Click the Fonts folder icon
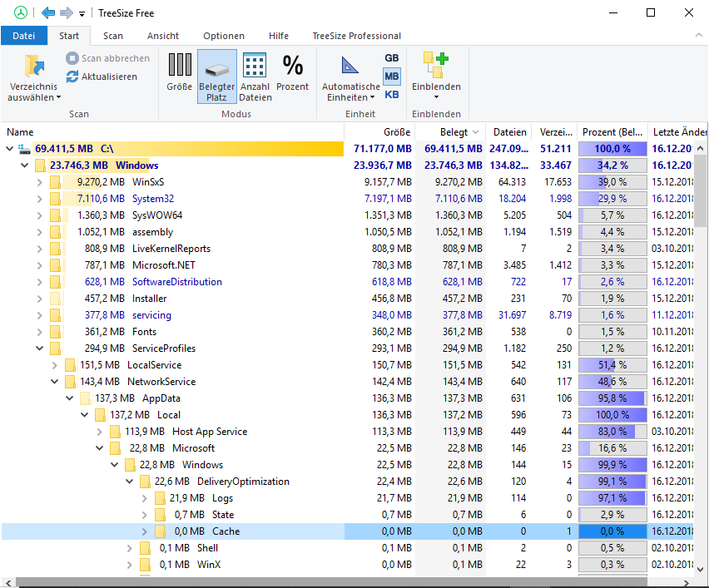The width and height of the screenshot is (709, 588). click(55, 332)
